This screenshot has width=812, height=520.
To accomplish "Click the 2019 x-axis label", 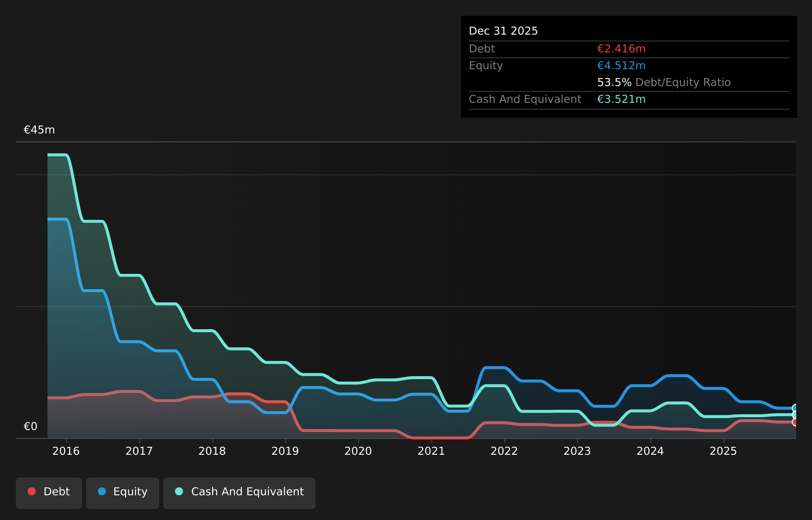I will click(x=285, y=451).
